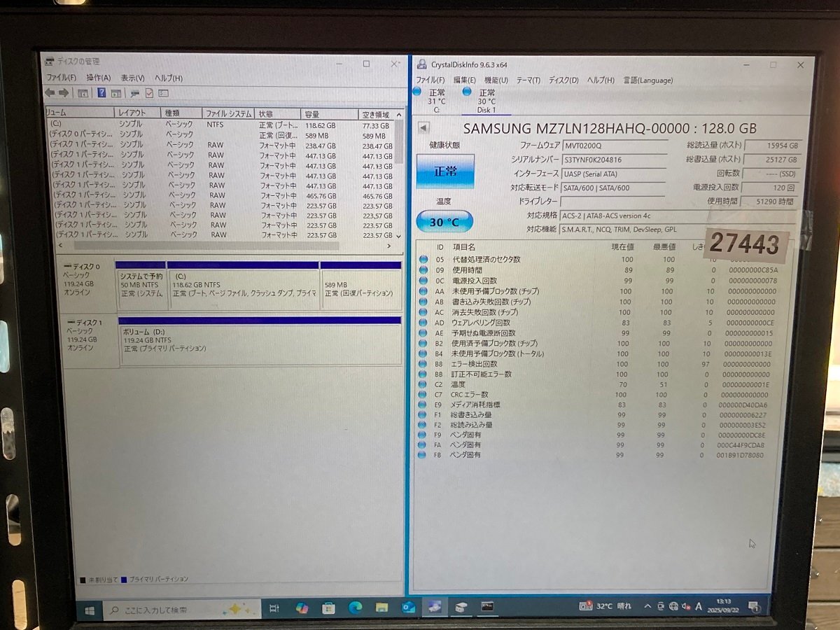The width and height of the screenshot is (840, 630).
Task: Open the 言語(Language) menu in CrystalDiskInfo
Action: (648, 80)
